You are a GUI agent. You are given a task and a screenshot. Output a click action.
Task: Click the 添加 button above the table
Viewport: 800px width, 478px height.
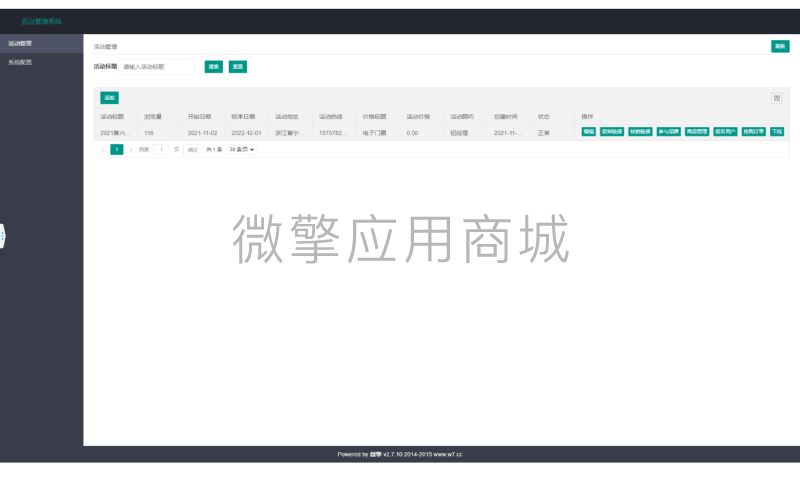[109, 98]
